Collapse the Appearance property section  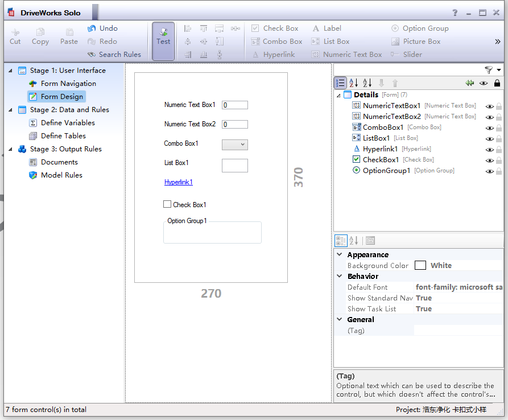[340, 254]
